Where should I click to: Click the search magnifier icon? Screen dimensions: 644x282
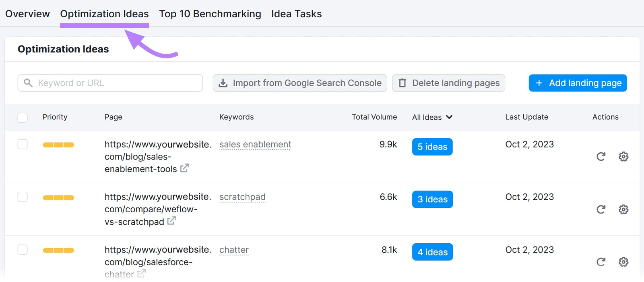pyautogui.click(x=28, y=83)
